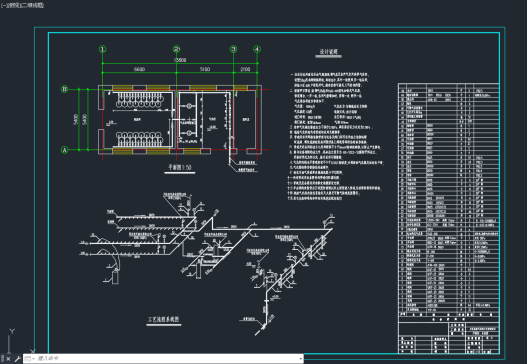Select grid bubble letter A
The height and width of the screenshot is (364, 527).
point(64,150)
